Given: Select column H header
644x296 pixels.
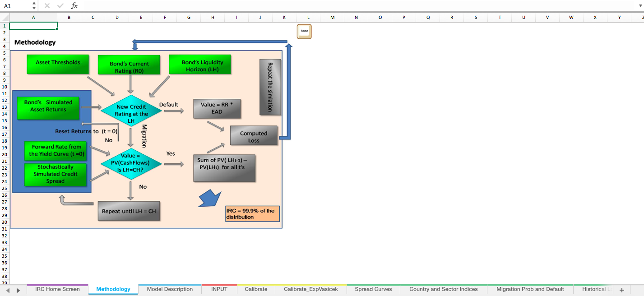Looking at the screenshot, I should pyautogui.click(x=213, y=18).
